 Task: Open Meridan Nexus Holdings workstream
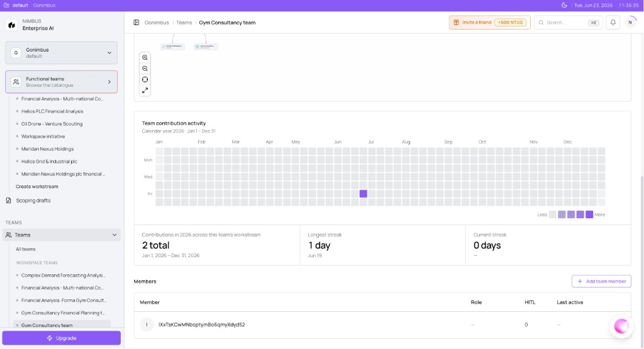pos(48,148)
